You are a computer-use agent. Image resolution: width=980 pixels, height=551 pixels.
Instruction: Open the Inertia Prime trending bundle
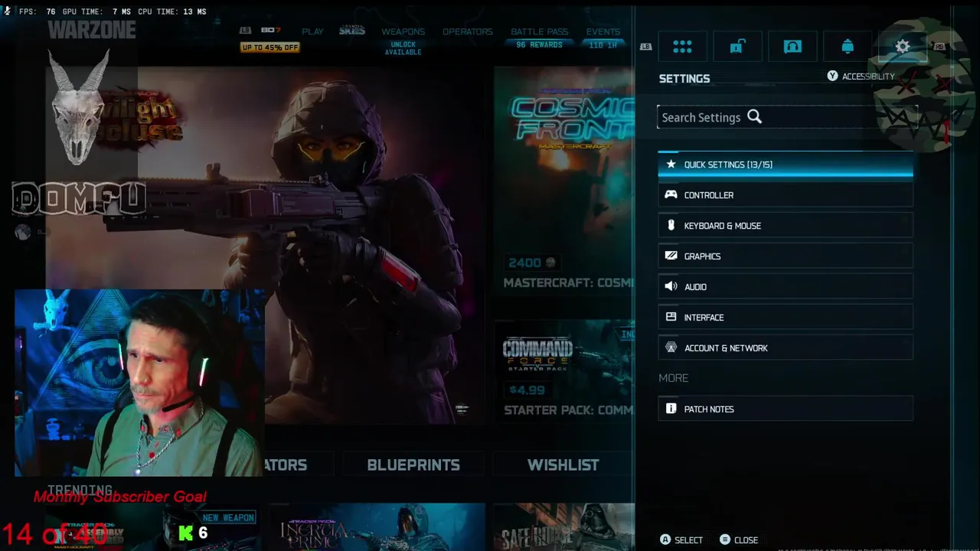tap(377, 527)
